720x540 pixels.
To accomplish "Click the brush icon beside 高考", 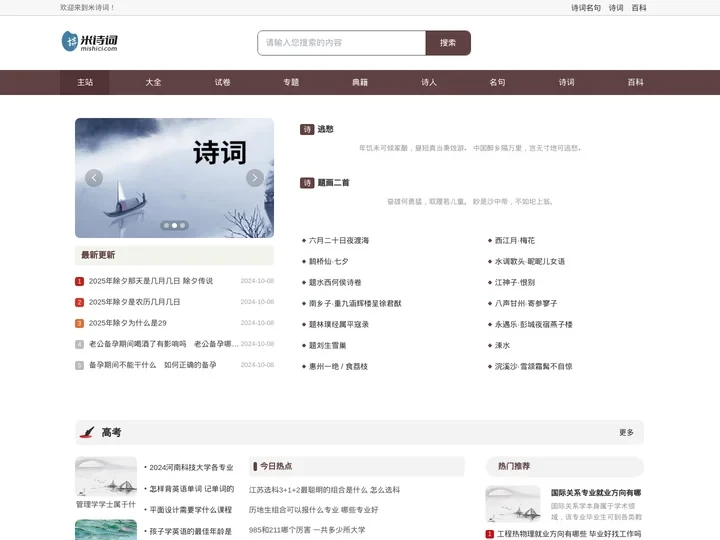I will 87,432.
